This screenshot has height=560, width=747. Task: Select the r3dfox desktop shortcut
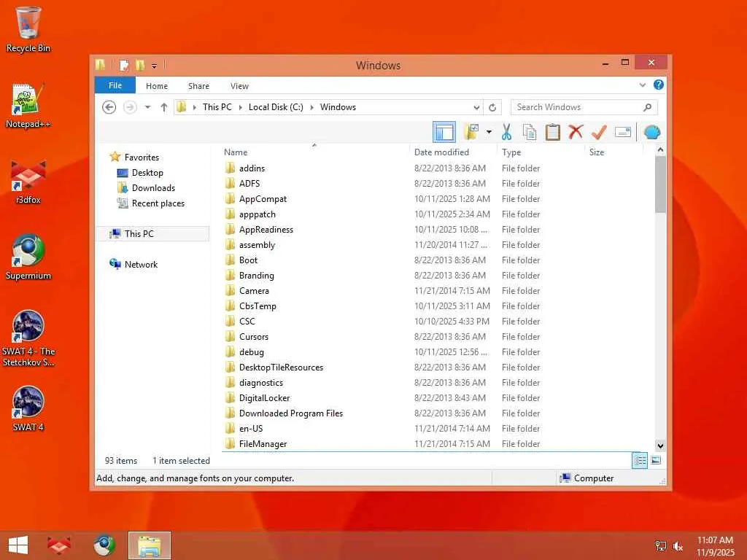(28, 182)
